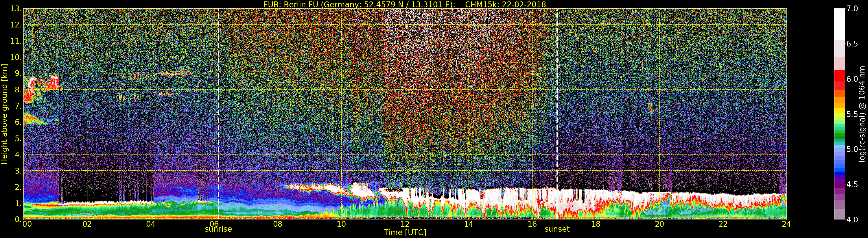This screenshot has height=238, width=868.
Task: Click the white top segment of the colorbar
Action: pos(839,24)
